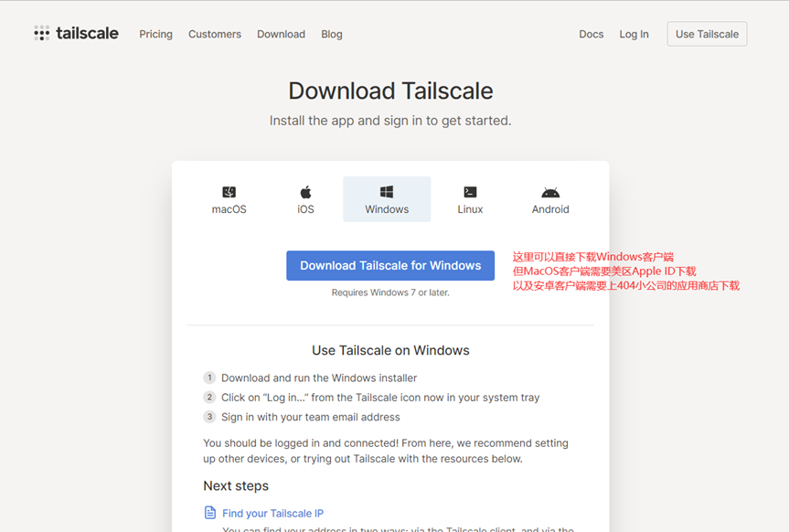Click the Windows logo icon

pos(387,192)
